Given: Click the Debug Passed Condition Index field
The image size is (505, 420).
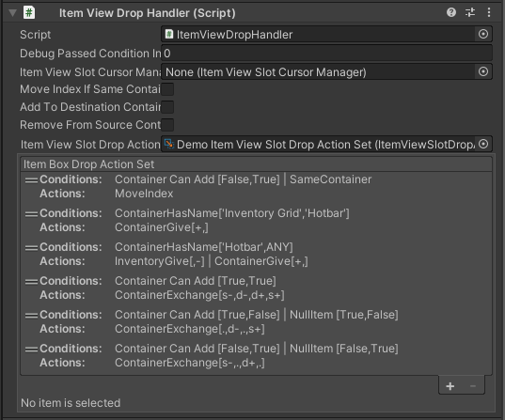Looking at the screenshot, I should (x=326, y=54).
